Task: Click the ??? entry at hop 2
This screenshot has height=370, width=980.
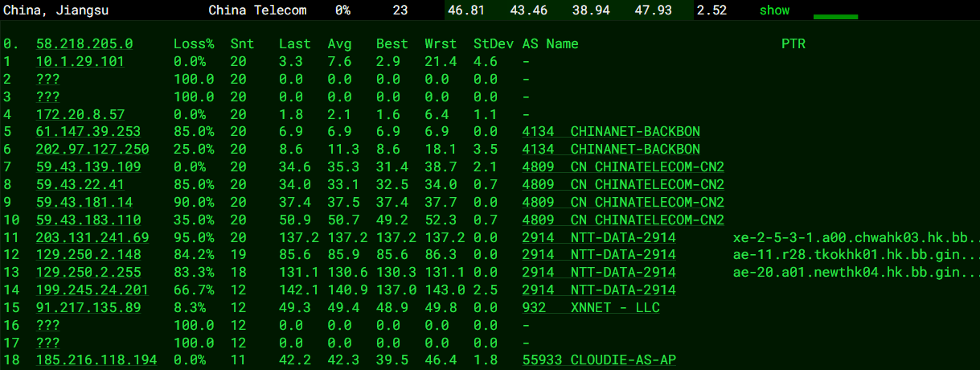Action: click(48, 79)
